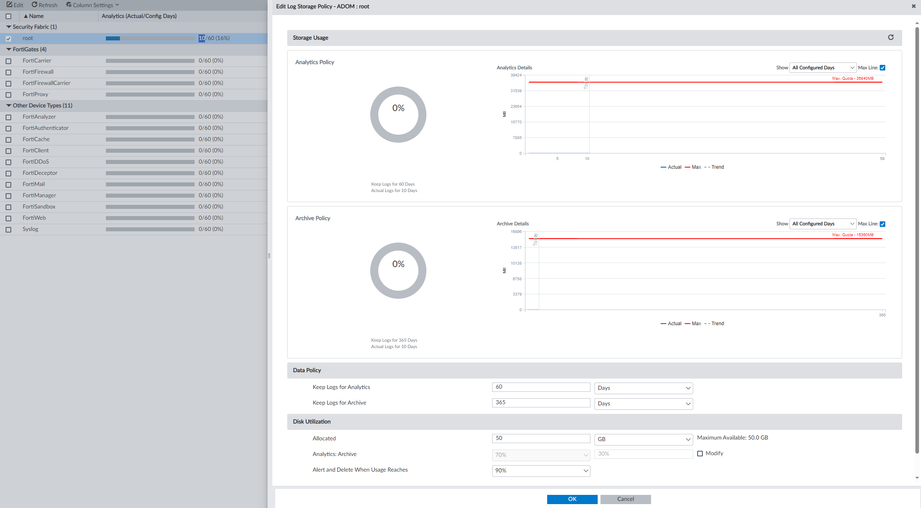The height and width of the screenshot is (508, 921).
Task: Enable the Modify checkbox
Action: click(x=700, y=454)
